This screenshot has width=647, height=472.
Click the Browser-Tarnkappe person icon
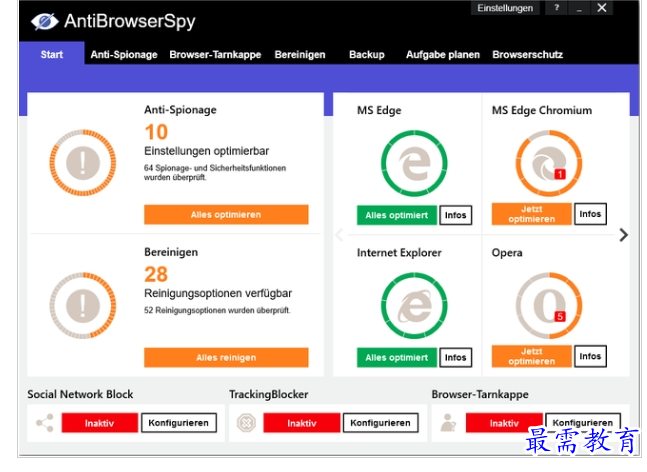pos(448,423)
